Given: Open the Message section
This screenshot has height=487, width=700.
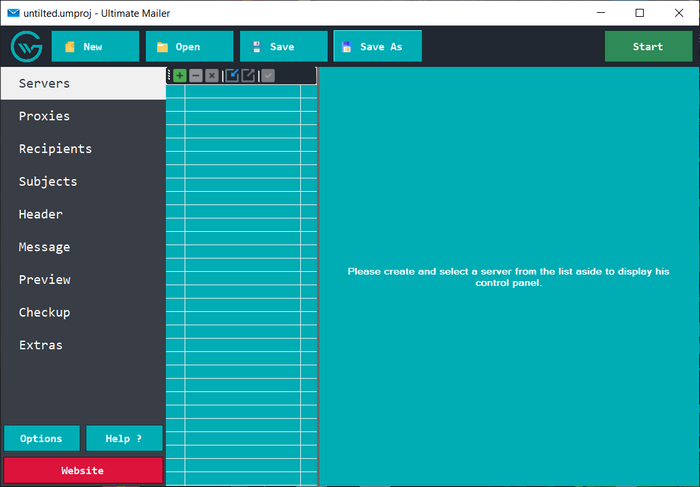Looking at the screenshot, I should coord(44,247).
